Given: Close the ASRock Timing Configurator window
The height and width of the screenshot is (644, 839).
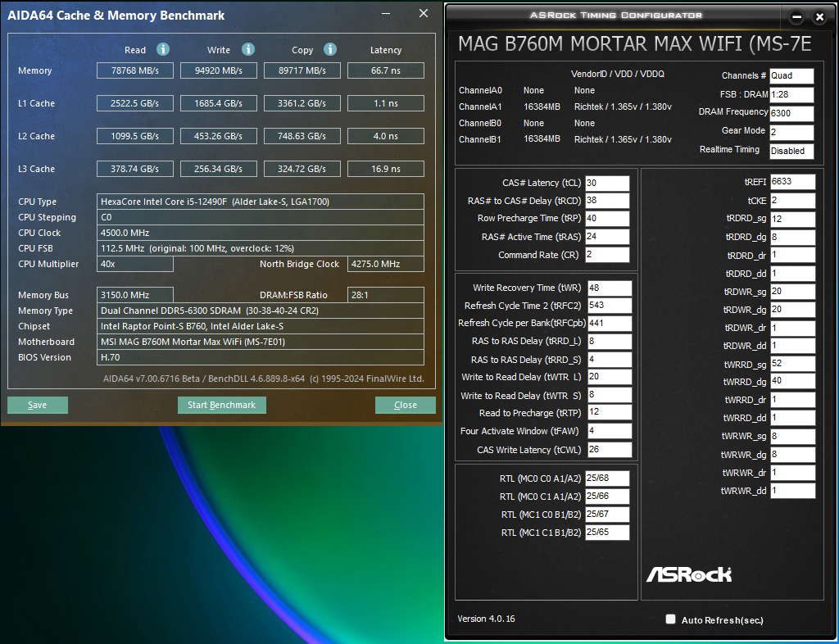Looking at the screenshot, I should [x=819, y=17].
